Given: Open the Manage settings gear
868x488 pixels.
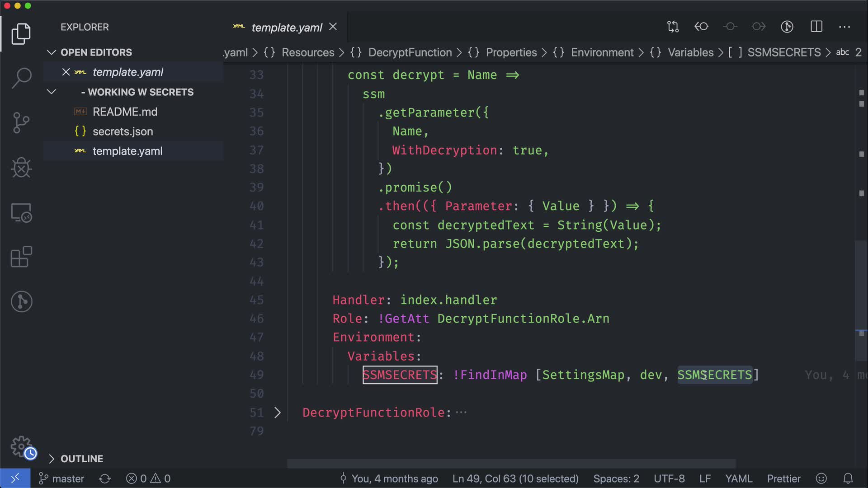Looking at the screenshot, I should (x=21, y=446).
